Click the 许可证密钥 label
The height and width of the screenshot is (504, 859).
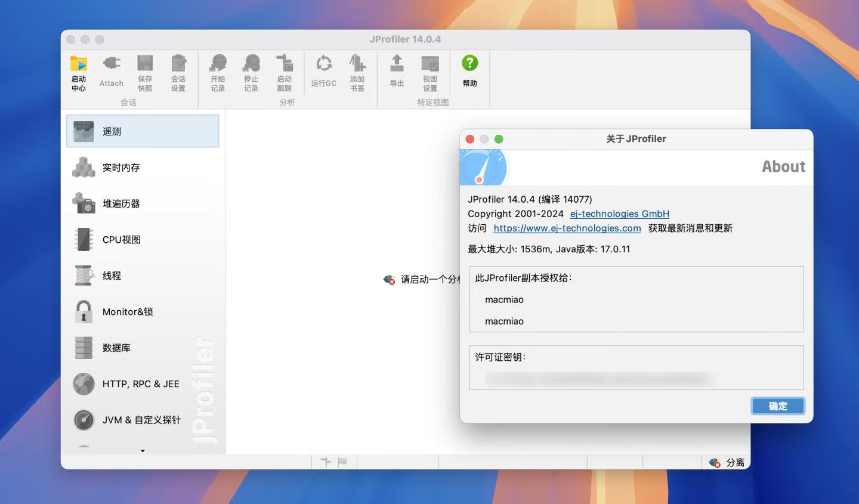[500, 357]
